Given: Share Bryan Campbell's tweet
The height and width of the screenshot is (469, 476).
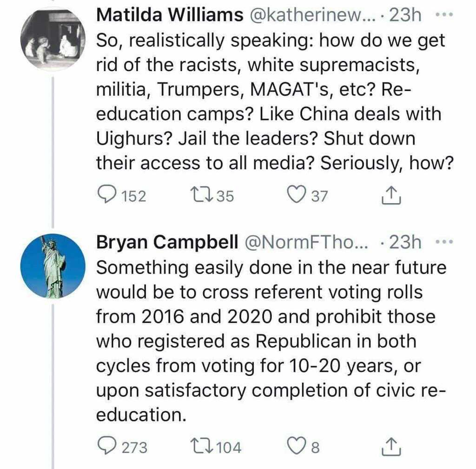Looking at the screenshot, I should 391,446.
